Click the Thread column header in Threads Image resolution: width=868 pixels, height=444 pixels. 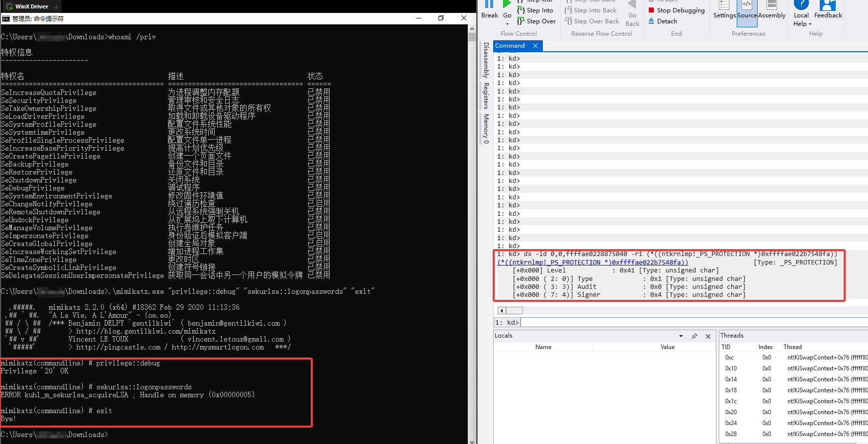(x=792, y=347)
